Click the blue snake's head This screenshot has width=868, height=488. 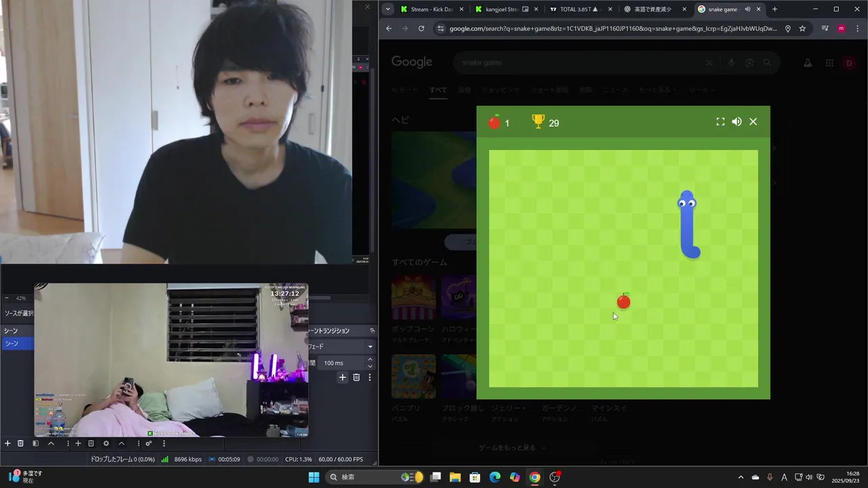pyautogui.click(x=687, y=201)
